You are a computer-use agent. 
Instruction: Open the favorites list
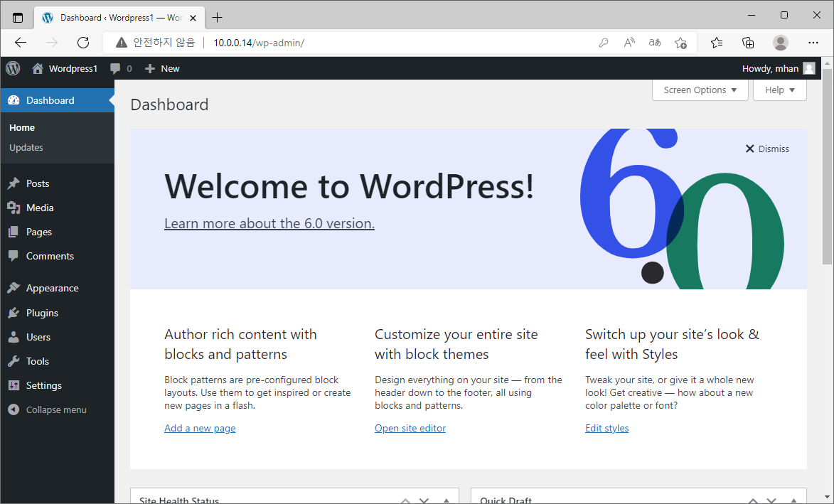(x=717, y=43)
